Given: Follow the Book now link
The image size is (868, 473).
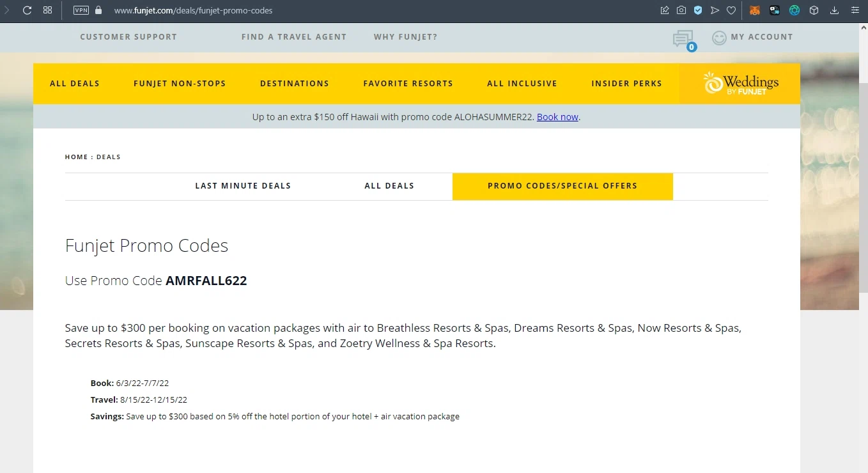Looking at the screenshot, I should point(557,117).
